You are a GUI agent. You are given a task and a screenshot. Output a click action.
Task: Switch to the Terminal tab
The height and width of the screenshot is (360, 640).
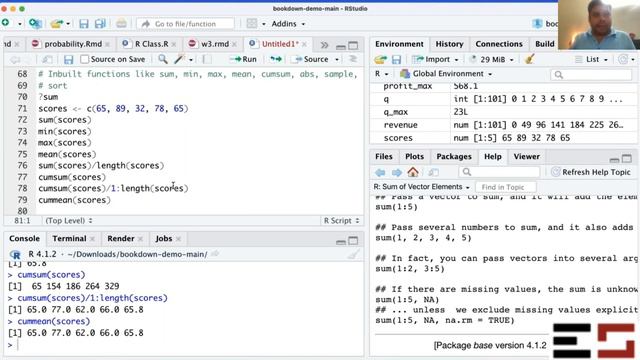coord(69,238)
